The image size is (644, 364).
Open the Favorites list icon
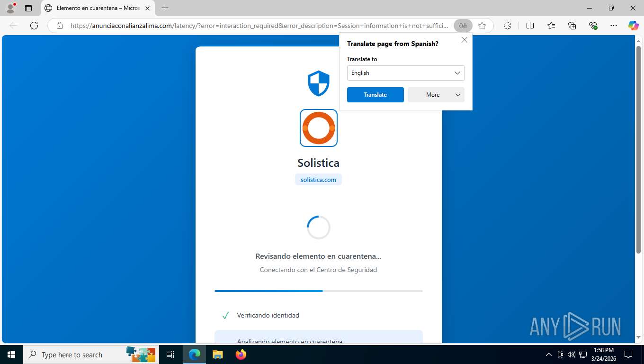(x=551, y=26)
